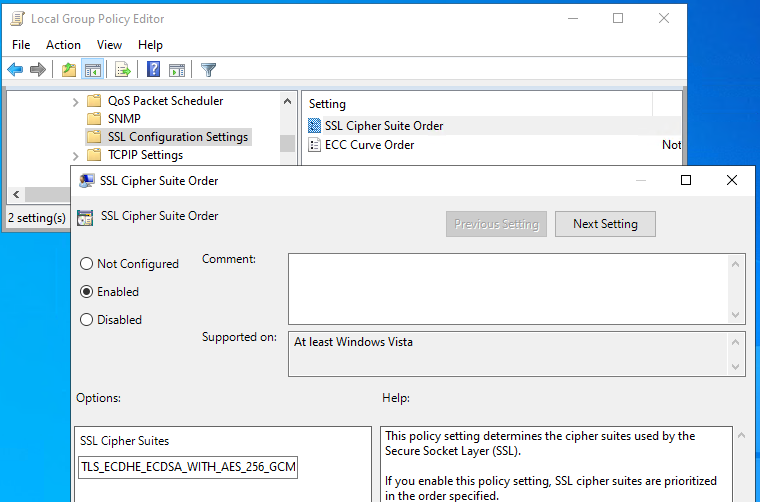The height and width of the screenshot is (502, 760).
Task: Expand the QoS Packet Scheduler tree node
Action: [76, 102]
